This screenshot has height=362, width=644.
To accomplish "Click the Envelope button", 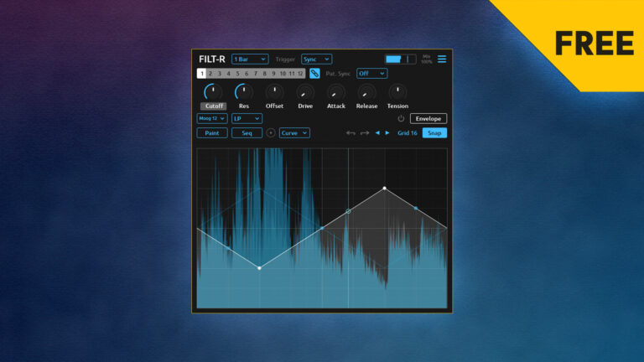I will [428, 119].
